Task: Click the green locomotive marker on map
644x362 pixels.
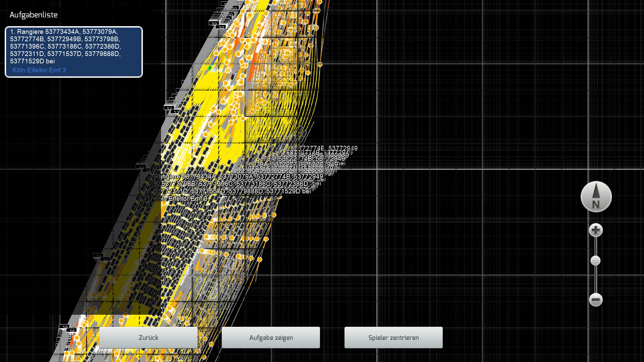Action: (x=210, y=68)
